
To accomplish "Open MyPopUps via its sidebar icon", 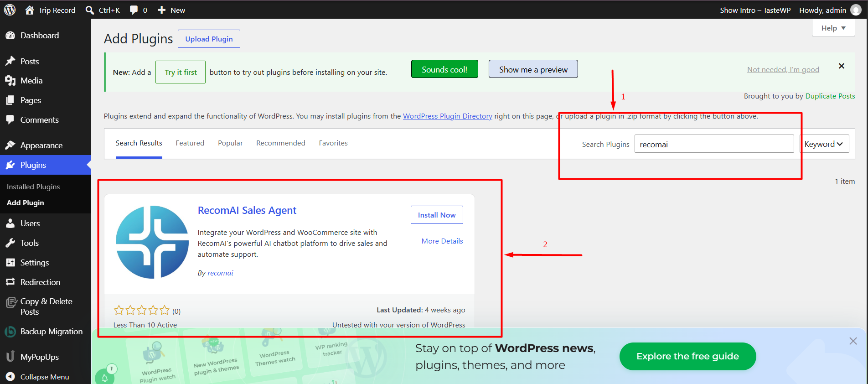I will 10,357.
